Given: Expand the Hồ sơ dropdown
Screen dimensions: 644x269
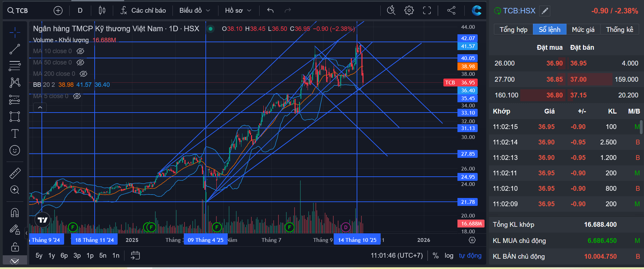Looking at the screenshot, I should click(x=238, y=11).
